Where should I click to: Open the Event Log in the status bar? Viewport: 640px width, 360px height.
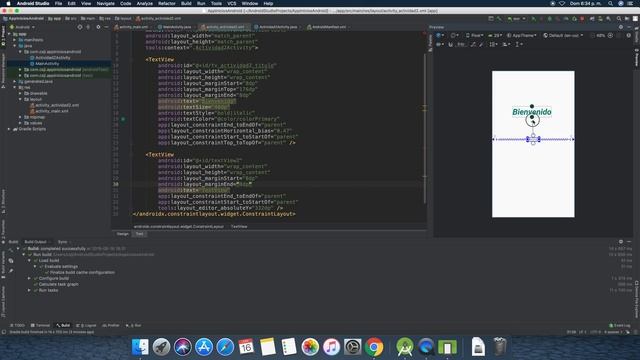[620, 326]
